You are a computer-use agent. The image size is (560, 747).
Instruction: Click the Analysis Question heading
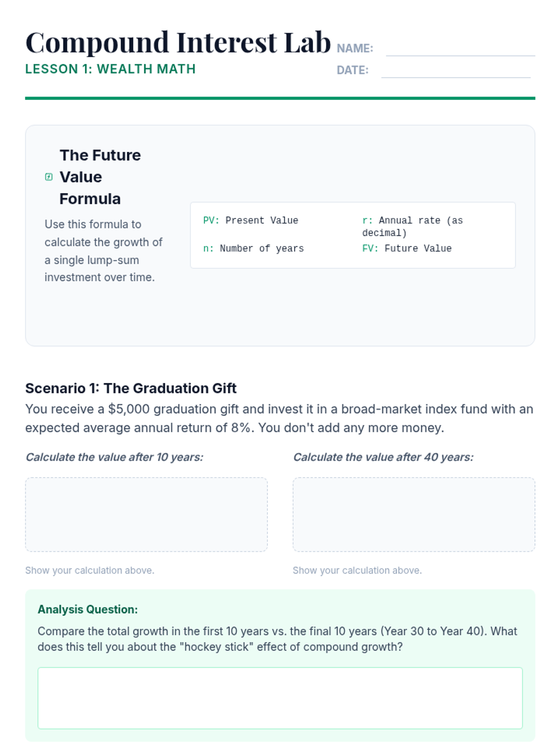click(x=88, y=609)
